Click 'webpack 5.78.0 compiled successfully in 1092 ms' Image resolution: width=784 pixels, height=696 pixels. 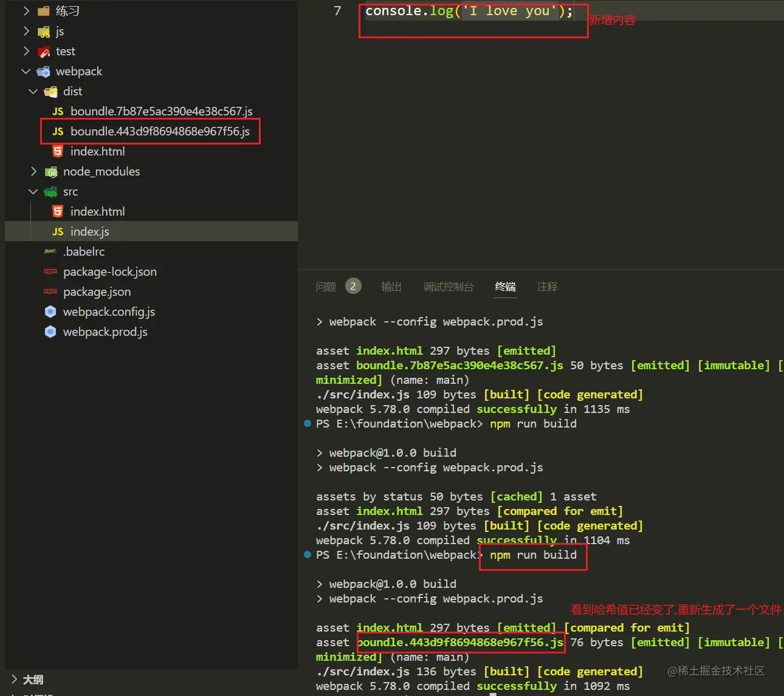(x=473, y=686)
